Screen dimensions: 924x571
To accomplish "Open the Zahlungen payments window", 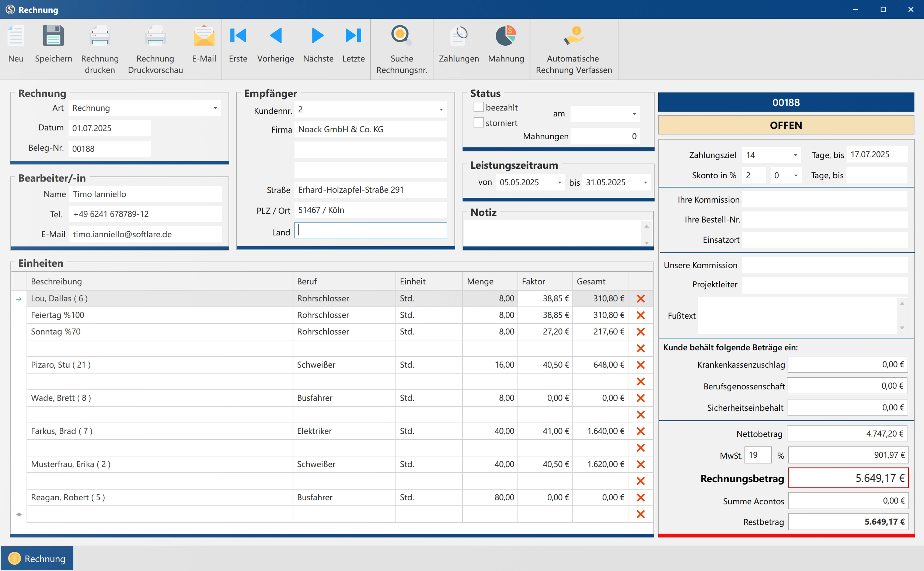I will click(458, 36).
